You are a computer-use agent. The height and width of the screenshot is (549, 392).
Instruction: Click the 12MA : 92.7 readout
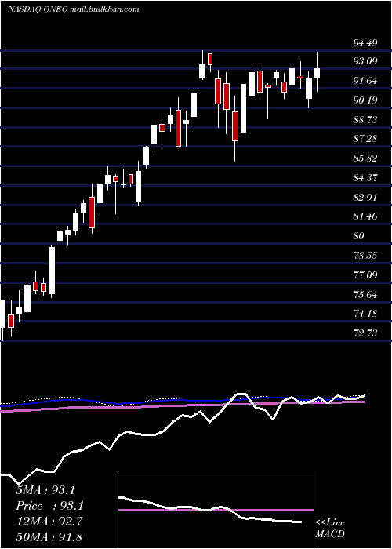49,522
